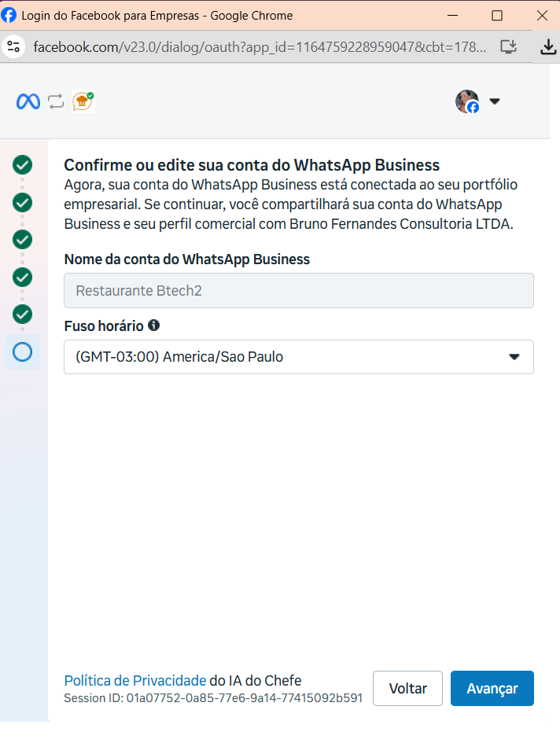560x732 pixels.
Task: Click the info icon next to Fuso horário
Action: click(153, 325)
